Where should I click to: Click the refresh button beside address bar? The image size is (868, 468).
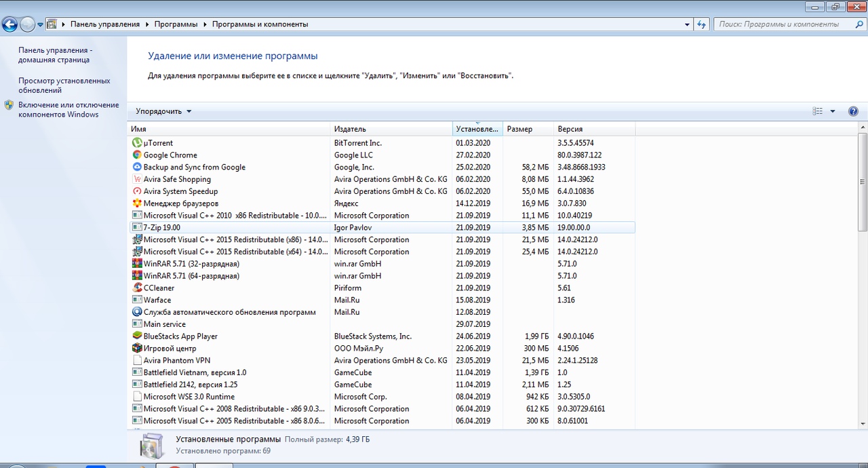pyautogui.click(x=702, y=24)
